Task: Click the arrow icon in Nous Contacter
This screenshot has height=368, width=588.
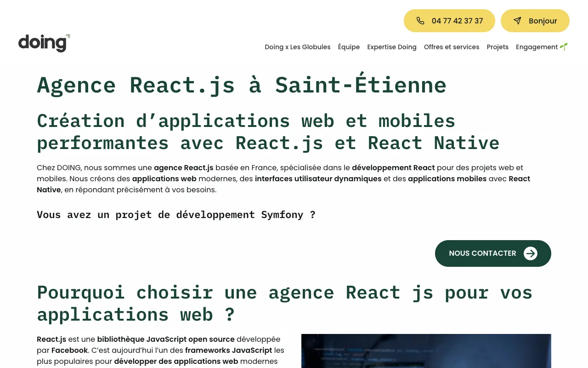Action: tap(531, 253)
